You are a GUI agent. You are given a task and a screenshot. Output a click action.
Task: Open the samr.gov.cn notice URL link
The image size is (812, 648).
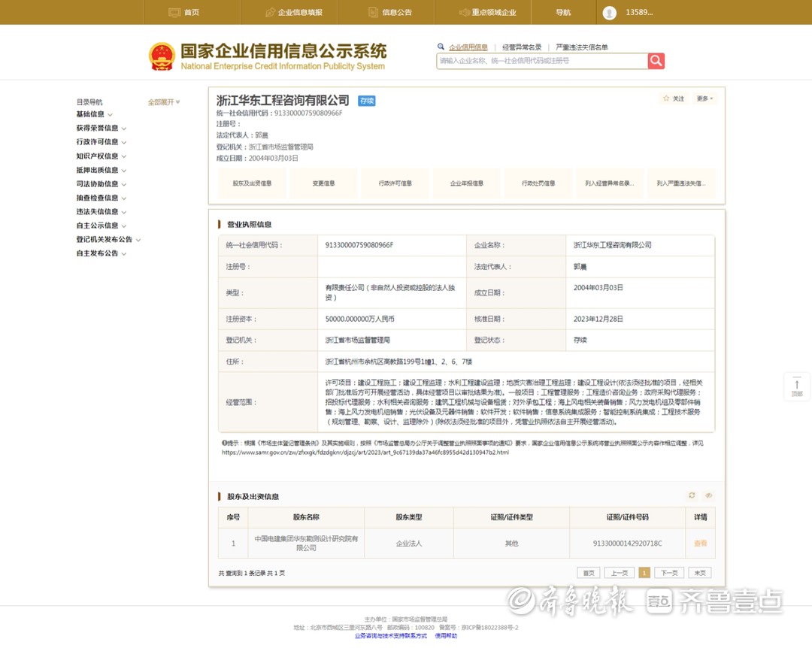pos(365,453)
